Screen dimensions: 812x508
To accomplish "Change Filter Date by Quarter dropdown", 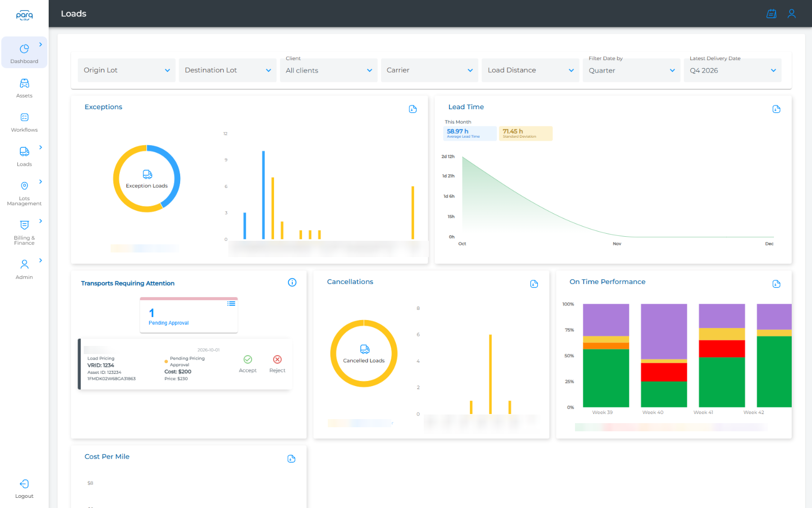I will (x=631, y=70).
